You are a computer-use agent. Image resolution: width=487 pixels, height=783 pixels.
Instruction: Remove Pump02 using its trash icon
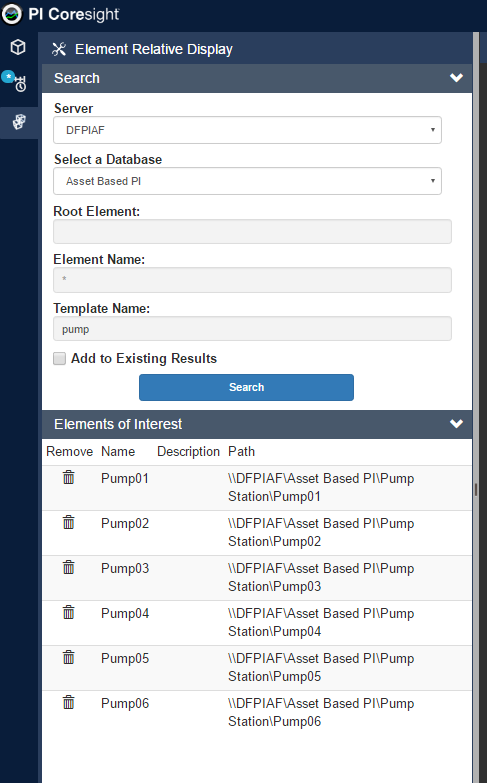coord(68,522)
